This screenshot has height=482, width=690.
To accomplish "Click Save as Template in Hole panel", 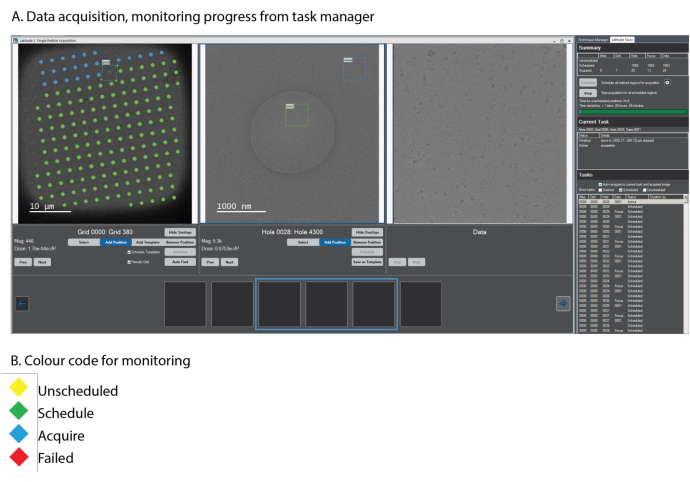I will point(367,261).
